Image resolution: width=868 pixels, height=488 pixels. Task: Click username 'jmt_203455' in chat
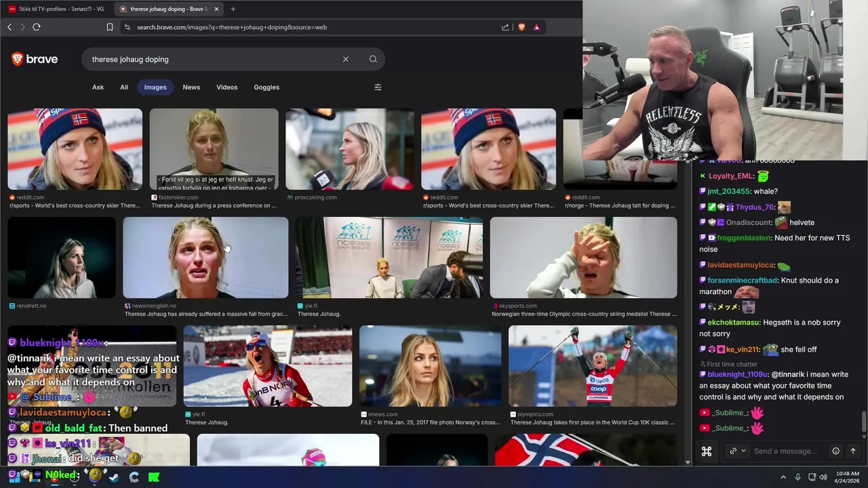point(729,191)
